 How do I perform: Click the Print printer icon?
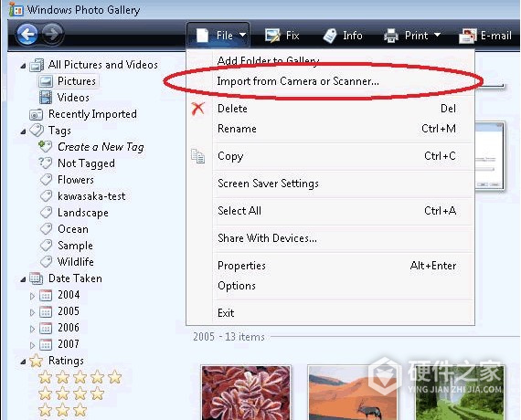pyautogui.click(x=391, y=36)
